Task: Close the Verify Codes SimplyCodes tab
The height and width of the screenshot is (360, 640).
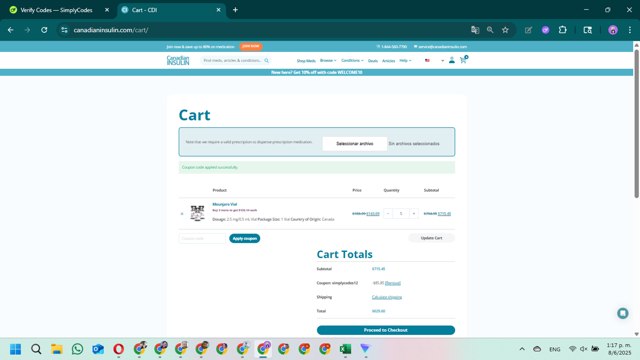Action: click(107, 10)
